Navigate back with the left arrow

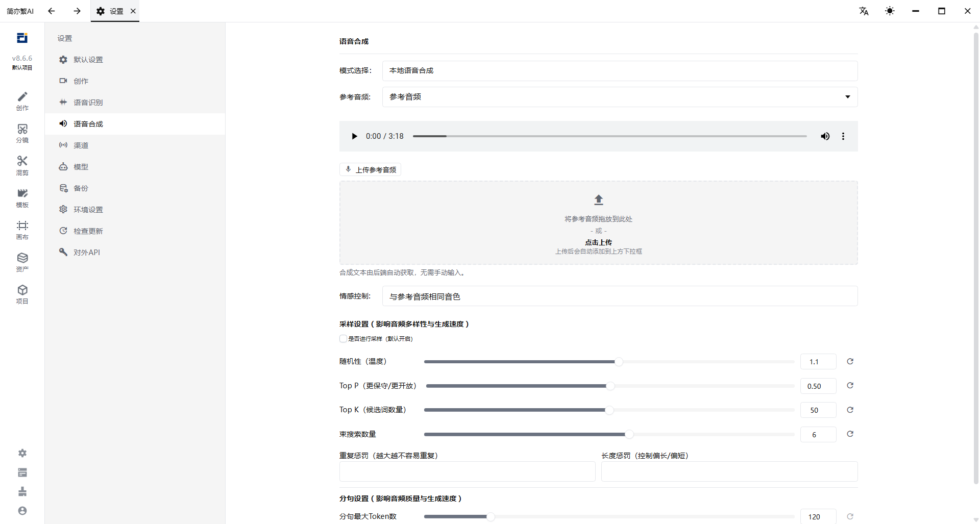[x=51, y=11]
